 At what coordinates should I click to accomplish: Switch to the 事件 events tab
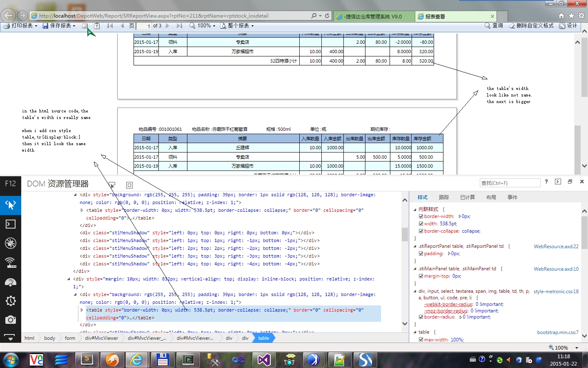[512, 197]
